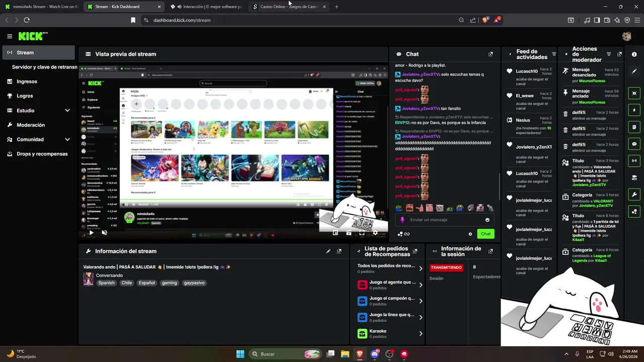Open stream preview settings gear
The height and width of the screenshot is (362, 644).
[x=375, y=233]
